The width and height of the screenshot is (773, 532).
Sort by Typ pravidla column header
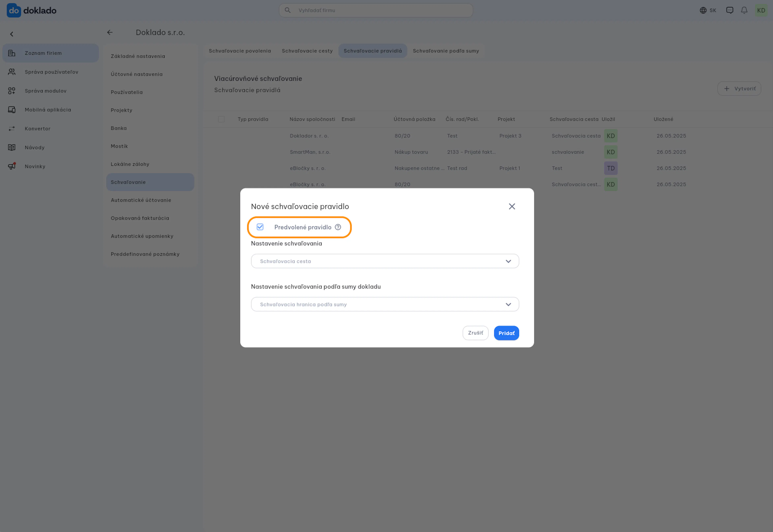coord(253,119)
